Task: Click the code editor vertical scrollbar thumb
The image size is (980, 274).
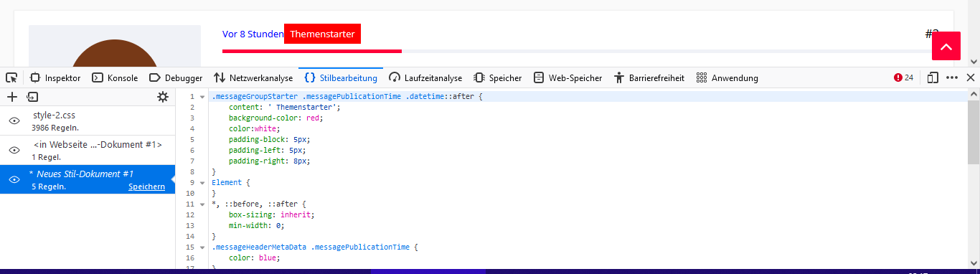Action: click(974, 133)
